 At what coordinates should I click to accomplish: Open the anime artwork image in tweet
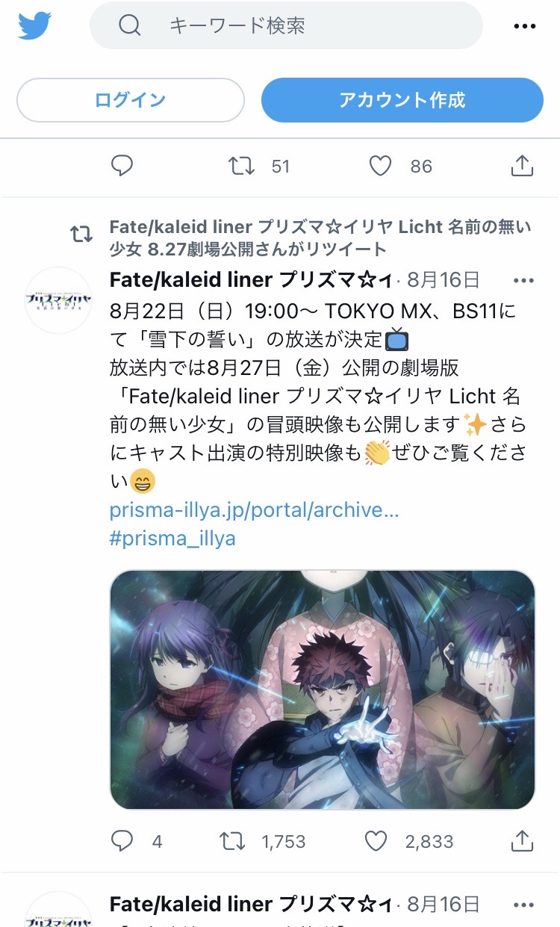click(x=323, y=690)
